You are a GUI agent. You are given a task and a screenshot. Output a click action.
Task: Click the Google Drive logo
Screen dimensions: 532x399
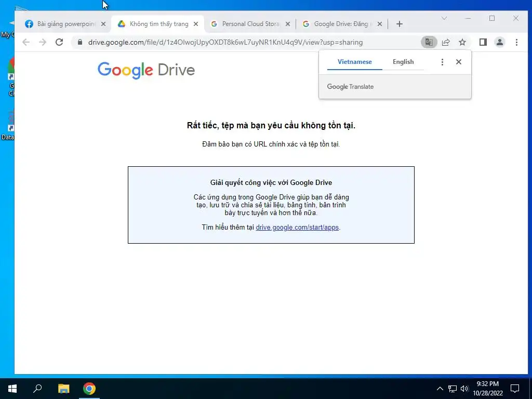point(146,70)
